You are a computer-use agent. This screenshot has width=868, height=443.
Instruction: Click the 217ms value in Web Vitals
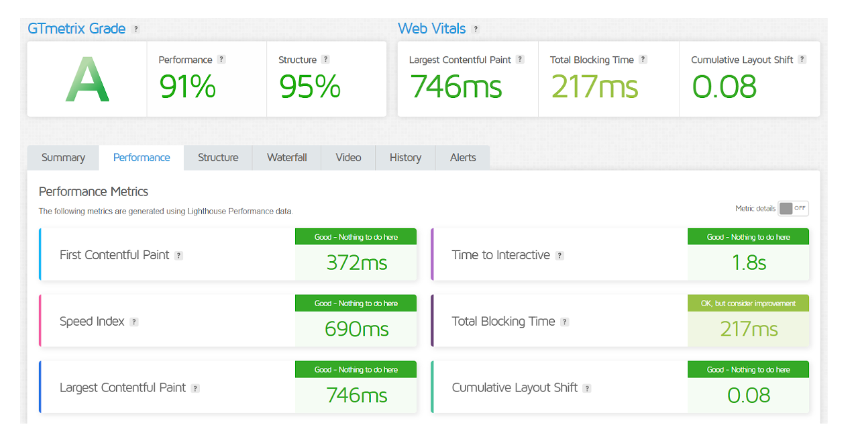595,87
